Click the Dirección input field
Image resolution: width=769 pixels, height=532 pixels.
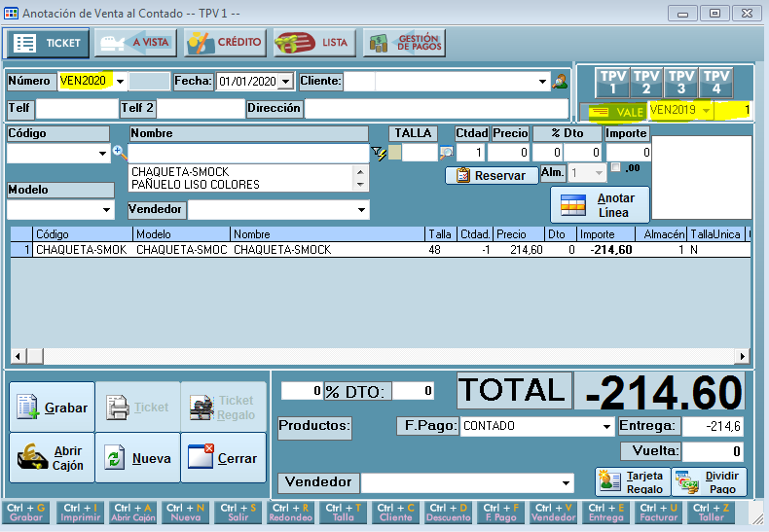(x=436, y=109)
